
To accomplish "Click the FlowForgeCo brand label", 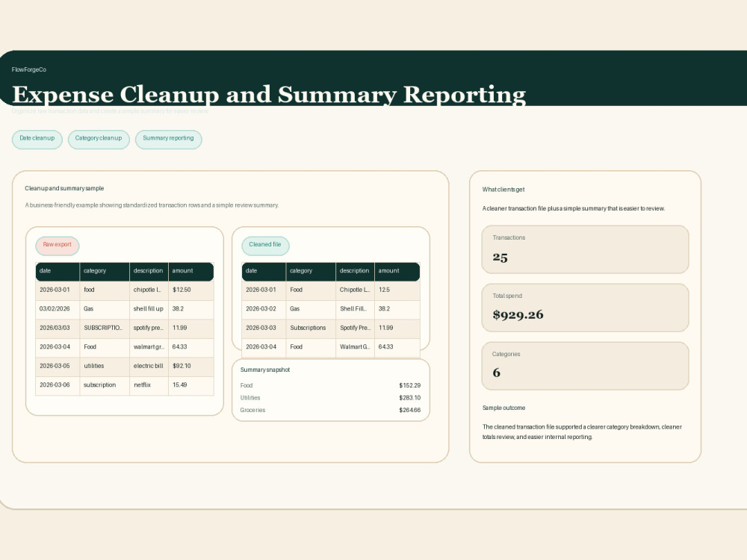I will pos(29,69).
